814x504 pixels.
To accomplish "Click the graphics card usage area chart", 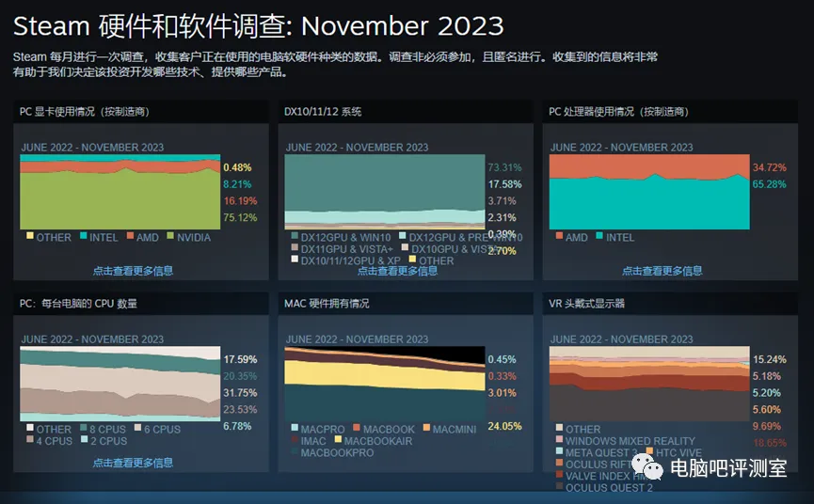I will 120,192.
